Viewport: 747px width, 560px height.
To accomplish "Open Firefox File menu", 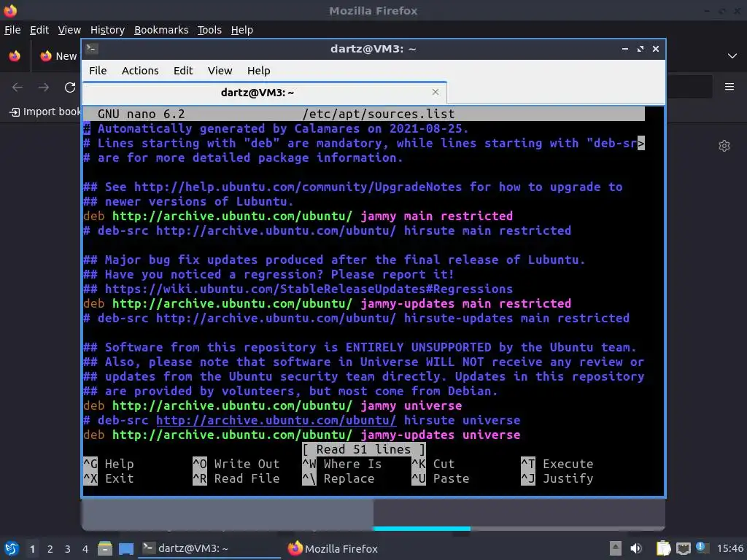I will [12, 30].
